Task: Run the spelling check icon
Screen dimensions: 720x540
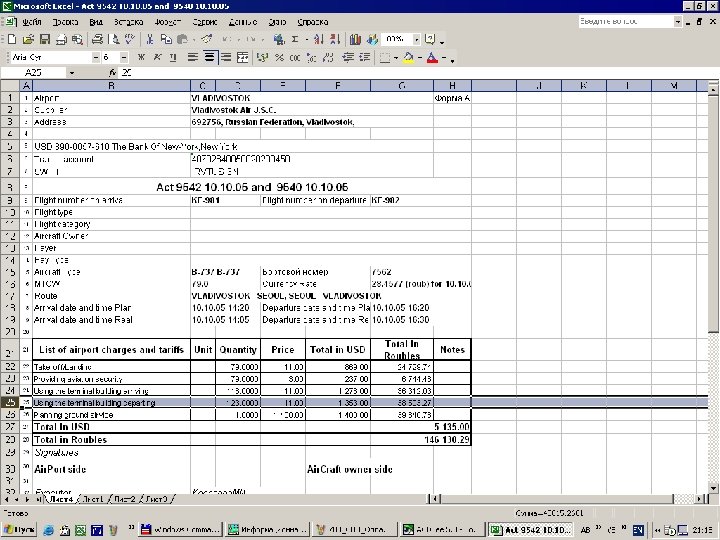Action: point(130,39)
